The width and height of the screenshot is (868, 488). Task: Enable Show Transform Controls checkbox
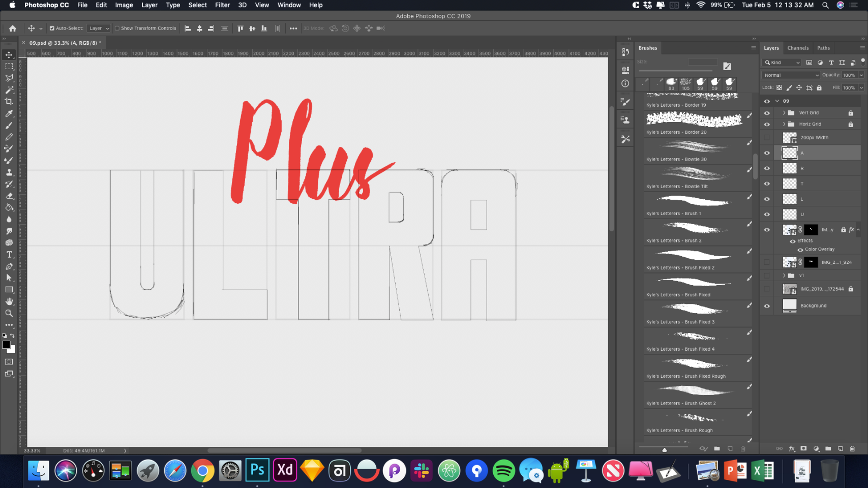tap(117, 28)
